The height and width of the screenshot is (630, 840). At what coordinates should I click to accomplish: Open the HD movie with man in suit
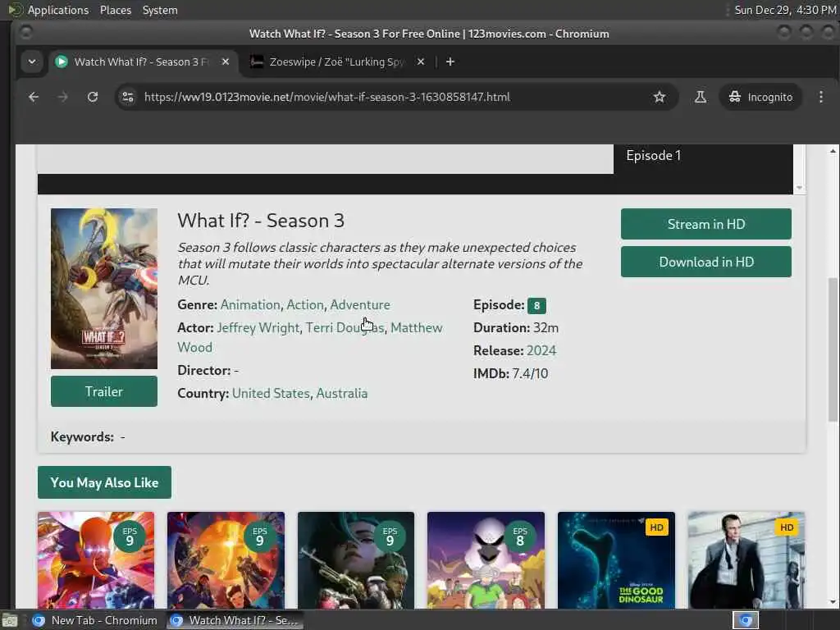746,560
